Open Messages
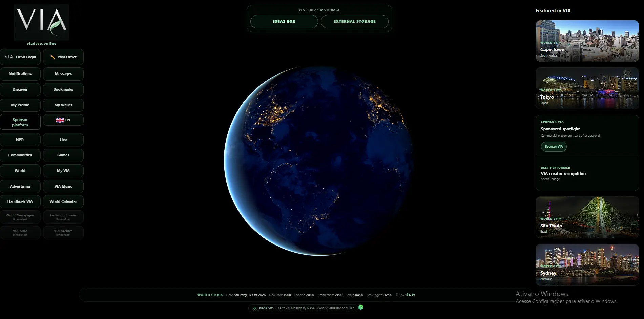This screenshot has height=319, width=644. pyautogui.click(x=63, y=74)
